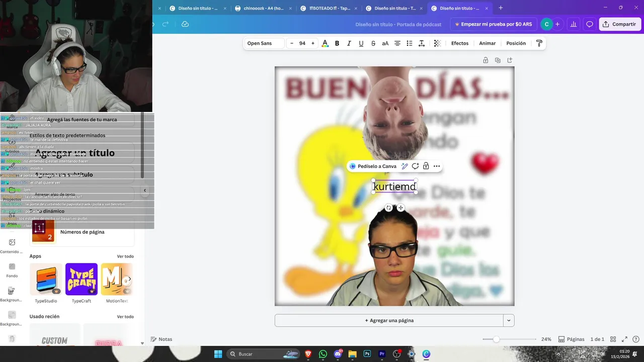This screenshot has width=644, height=362.
Task: Open comments speech bubble in header
Action: 590,24
